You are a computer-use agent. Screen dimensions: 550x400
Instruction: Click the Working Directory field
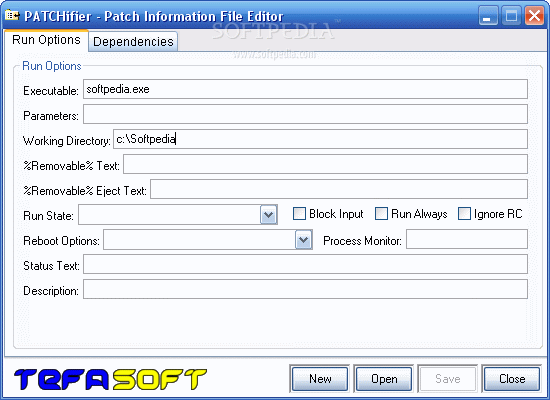pos(320,139)
